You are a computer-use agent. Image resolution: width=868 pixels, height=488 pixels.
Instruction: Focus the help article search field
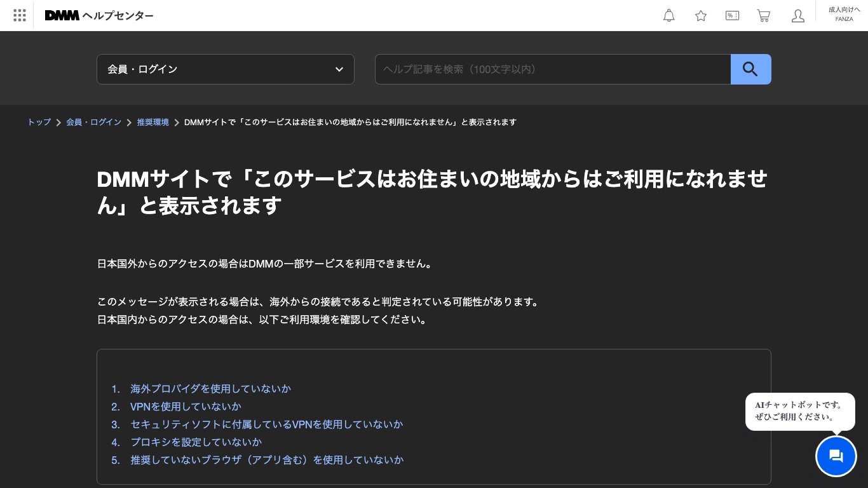(x=553, y=69)
